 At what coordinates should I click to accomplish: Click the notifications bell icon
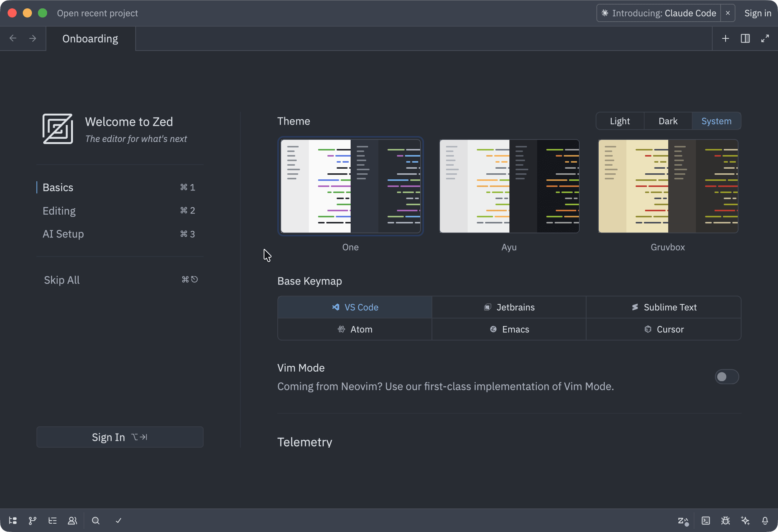pos(765,521)
